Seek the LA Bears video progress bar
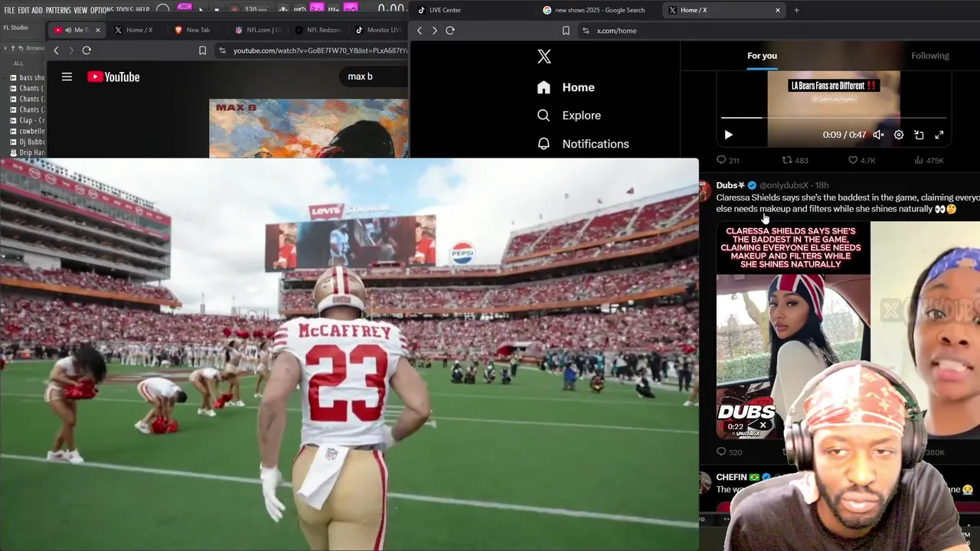This screenshot has width=980, height=551. [x=834, y=118]
